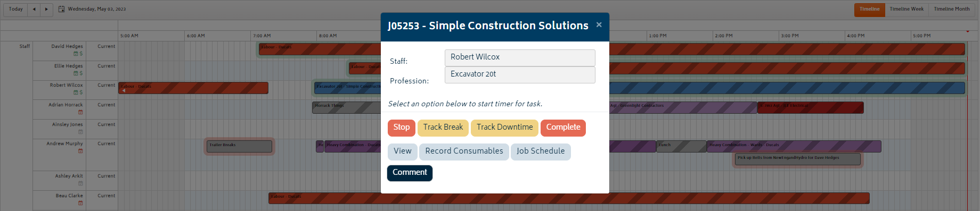Add a Comment to the job
The height and width of the screenshot is (211, 980).
pos(410,173)
